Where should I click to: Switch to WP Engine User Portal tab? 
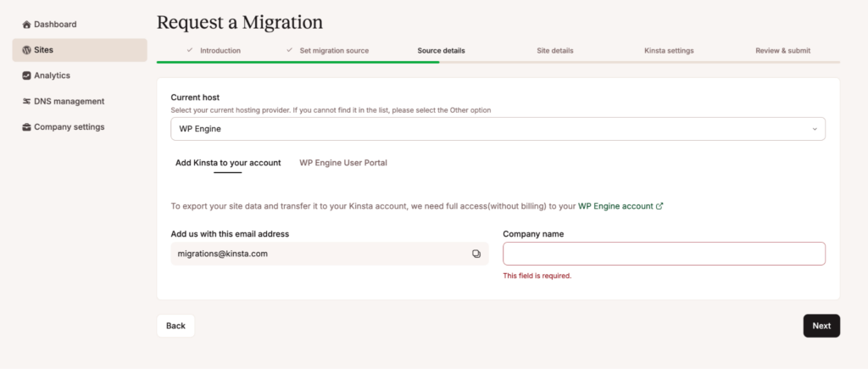tap(343, 163)
